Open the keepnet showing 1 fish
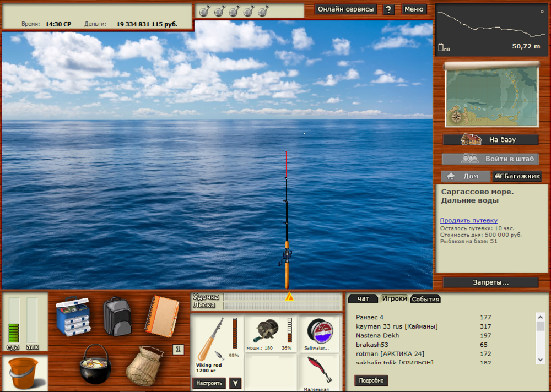Screen dimensions: 551x392 point(145,368)
